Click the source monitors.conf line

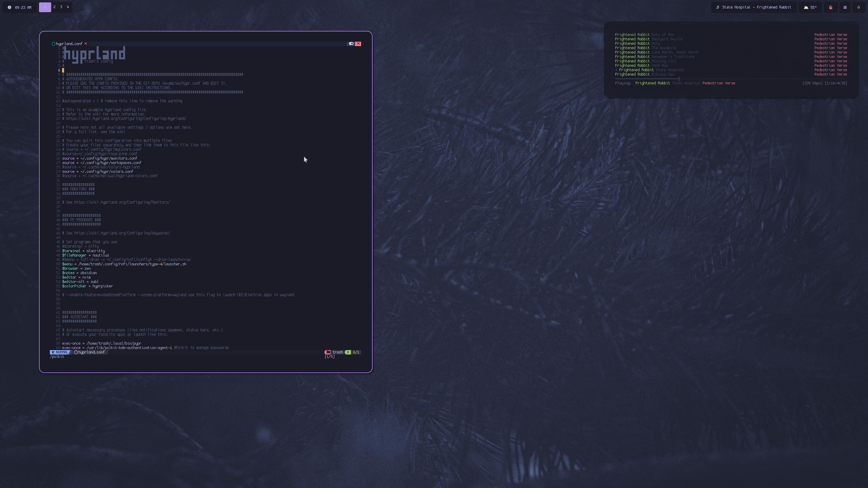(x=100, y=158)
